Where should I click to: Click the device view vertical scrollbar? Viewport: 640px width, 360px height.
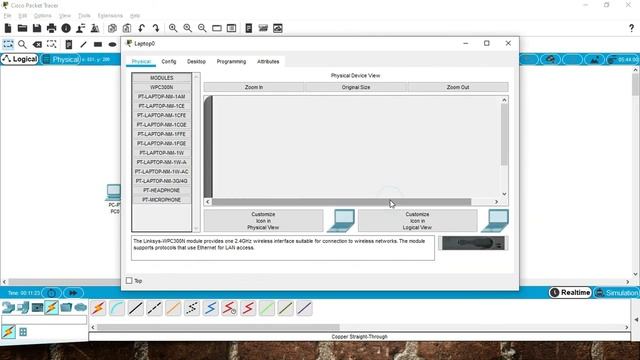pyautogui.click(x=504, y=135)
